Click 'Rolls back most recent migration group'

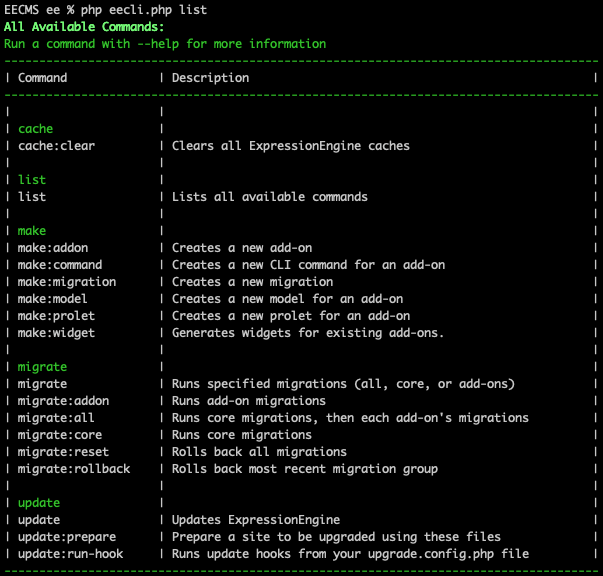coord(305,469)
